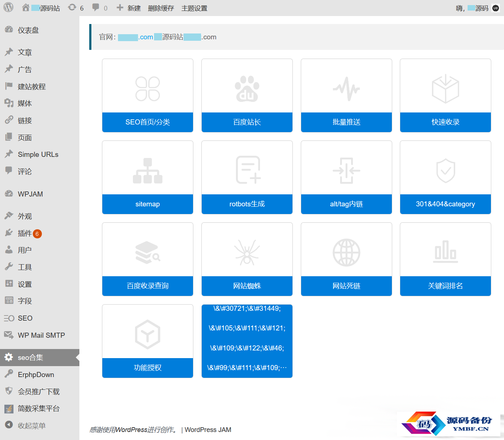Click the WordPress link in footer
Viewport: 504px width, 440px height.
131,430
